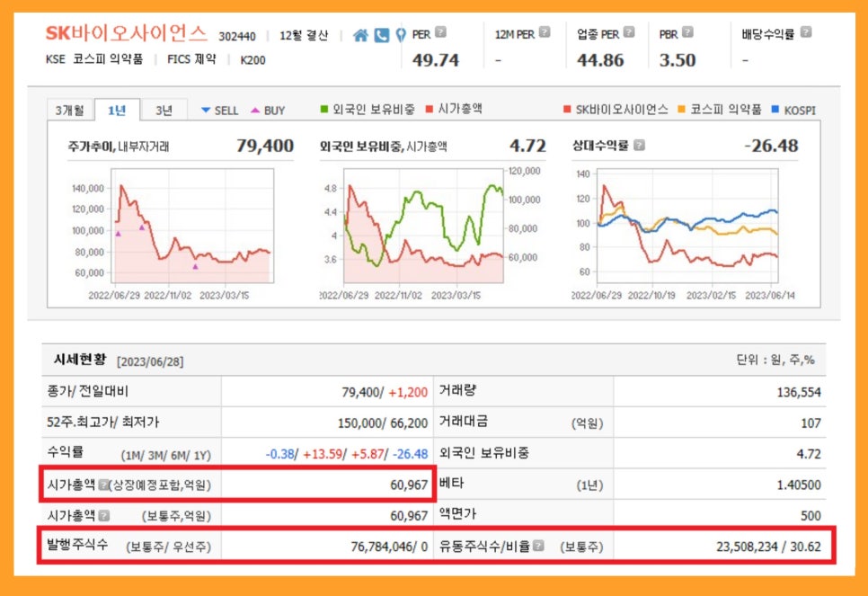Click the 주가추이 price chart
The image size is (868, 596).
point(192,226)
